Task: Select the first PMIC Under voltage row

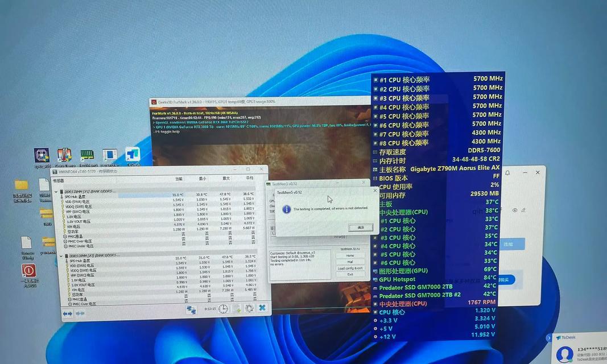Action: pyautogui.click(x=159, y=246)
